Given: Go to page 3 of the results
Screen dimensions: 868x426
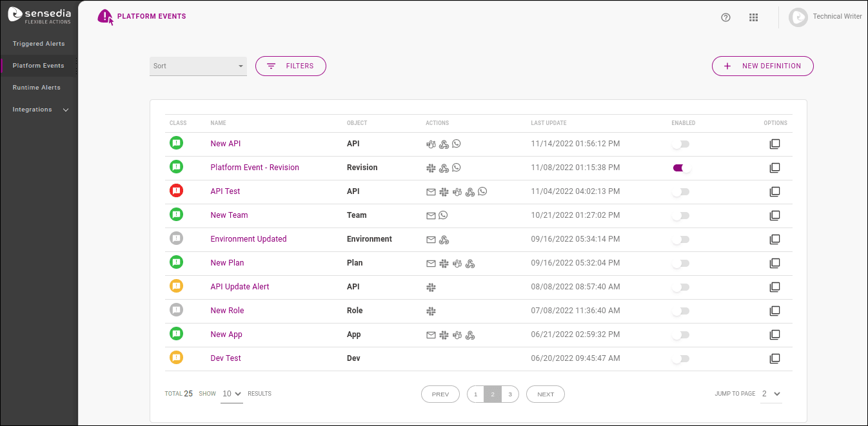Looking at the screenshot, I should tap(509, 393).
